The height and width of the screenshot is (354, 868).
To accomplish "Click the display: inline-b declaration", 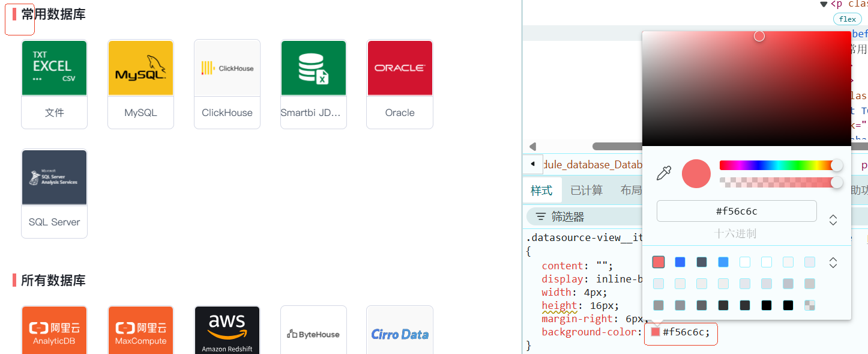I will (593, 279).
